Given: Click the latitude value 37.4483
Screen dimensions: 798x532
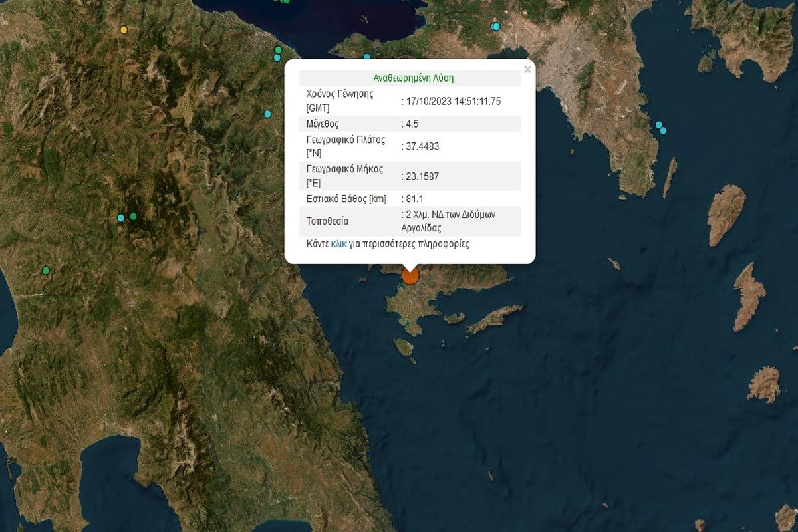Looking at the screenshot, I should (423, 146).
